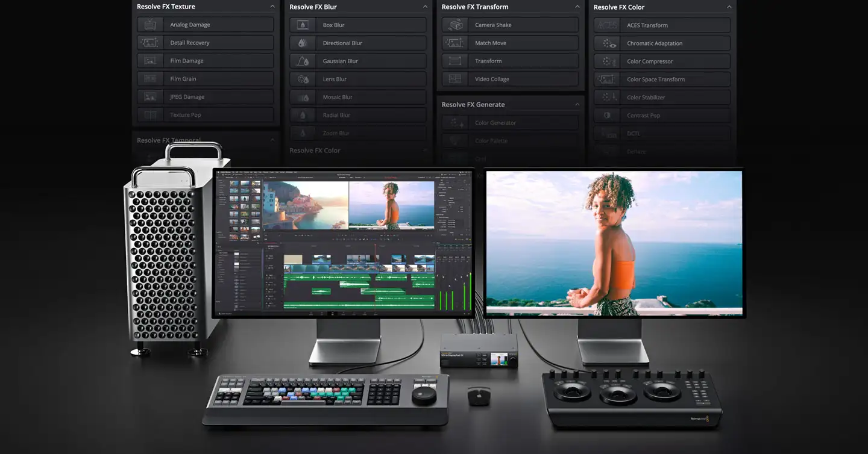Viewport: 868px width, 454px height.
Task: Click the Lens Blur effect icon
Action: point(303,79)
